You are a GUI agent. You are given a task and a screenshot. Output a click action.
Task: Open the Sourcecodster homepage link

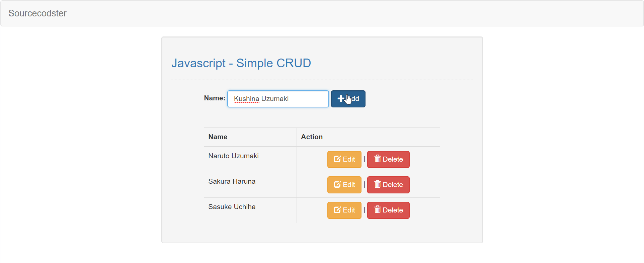37,13
